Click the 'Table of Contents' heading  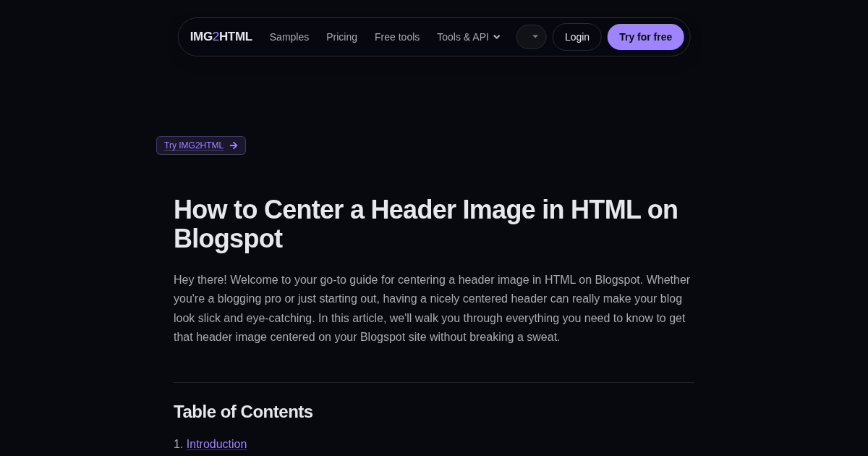(x=243, y=412)
